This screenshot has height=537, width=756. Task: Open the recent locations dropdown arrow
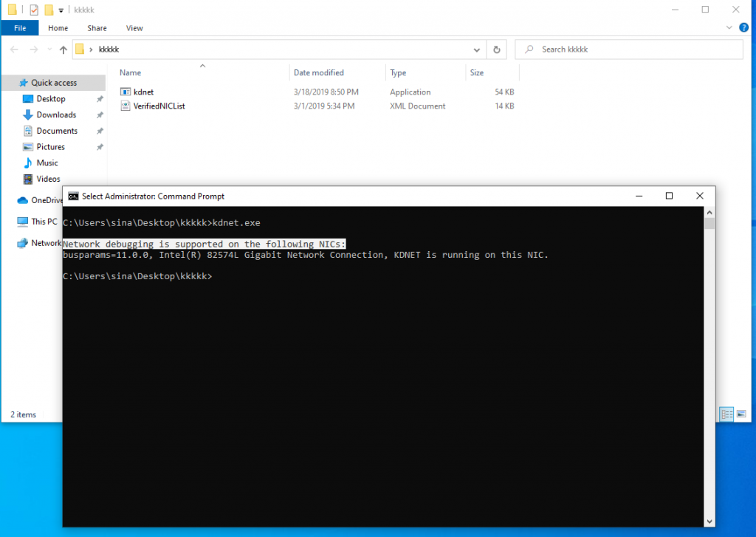[x=49, y=49]
